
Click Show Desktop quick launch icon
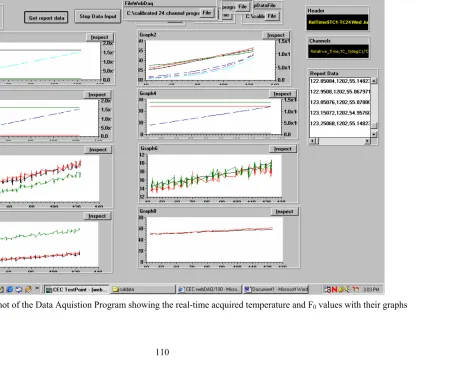click(x=19, y=290)
